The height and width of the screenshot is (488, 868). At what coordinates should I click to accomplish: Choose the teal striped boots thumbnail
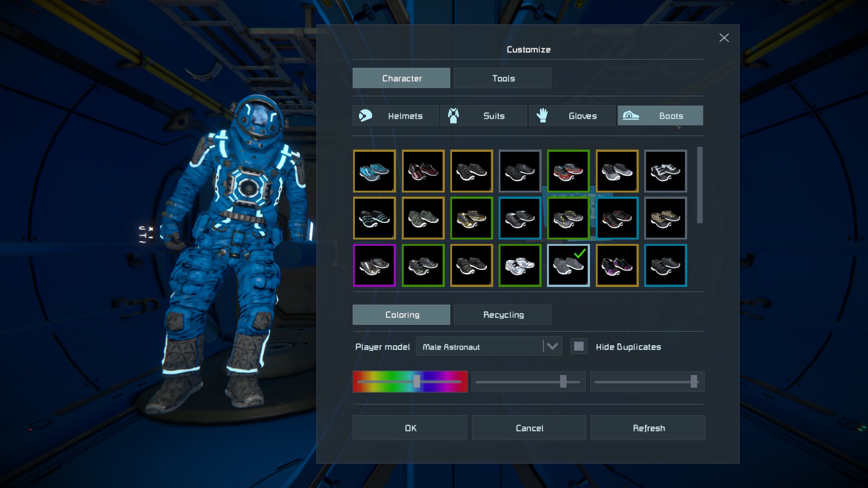[x=374, y=218]
